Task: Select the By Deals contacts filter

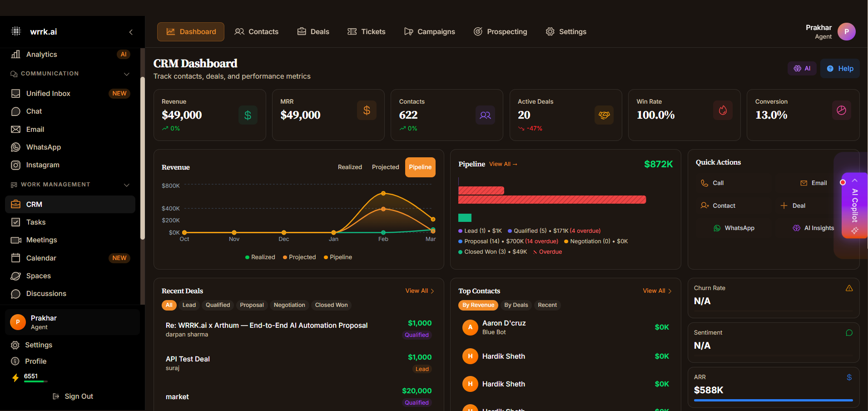Action: click(x=516, y=305)
